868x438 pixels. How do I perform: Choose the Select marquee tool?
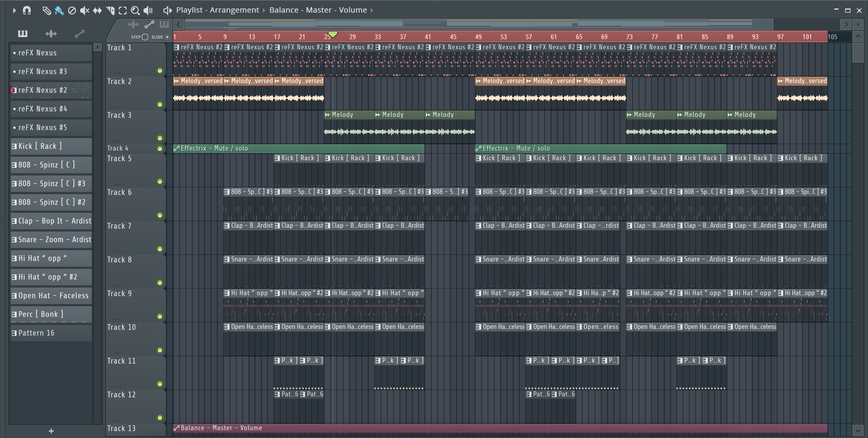123,11
